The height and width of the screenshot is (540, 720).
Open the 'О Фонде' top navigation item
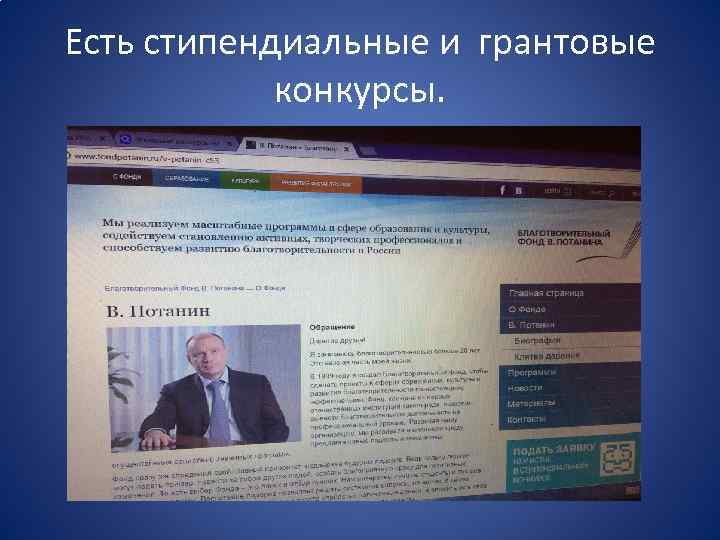(x=127, y=177)
